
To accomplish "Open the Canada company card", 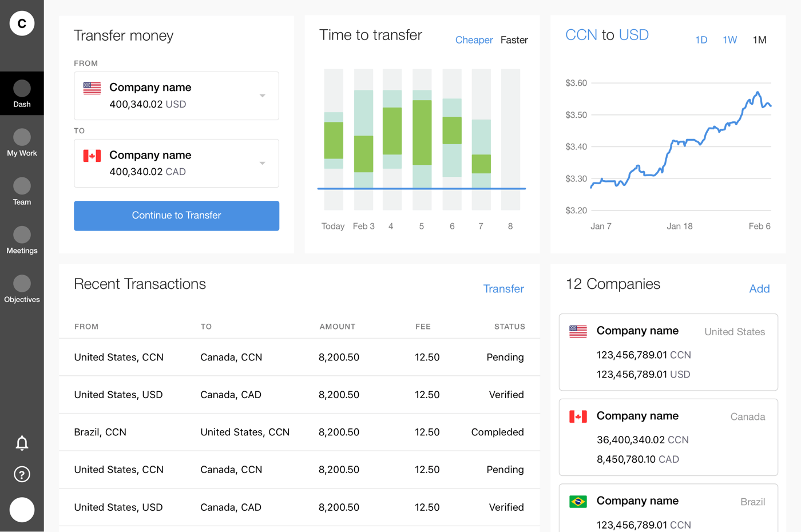I will click(x=668, y=437).
